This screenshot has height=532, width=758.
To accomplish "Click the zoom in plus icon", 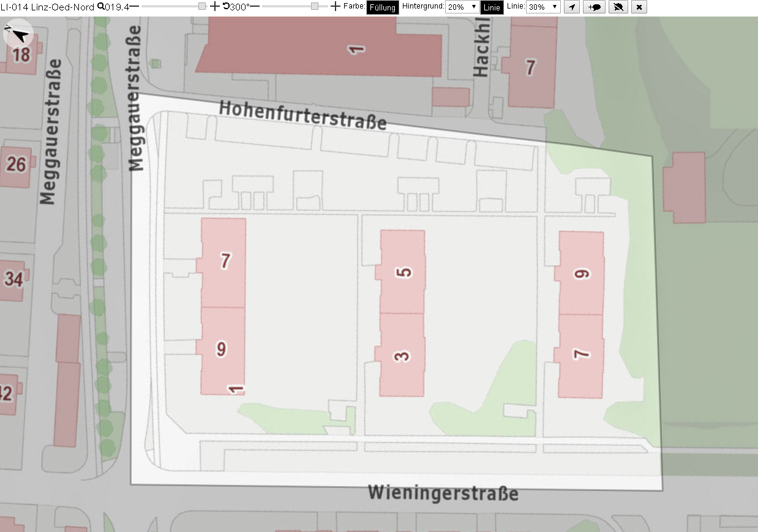I will point(214,6).
